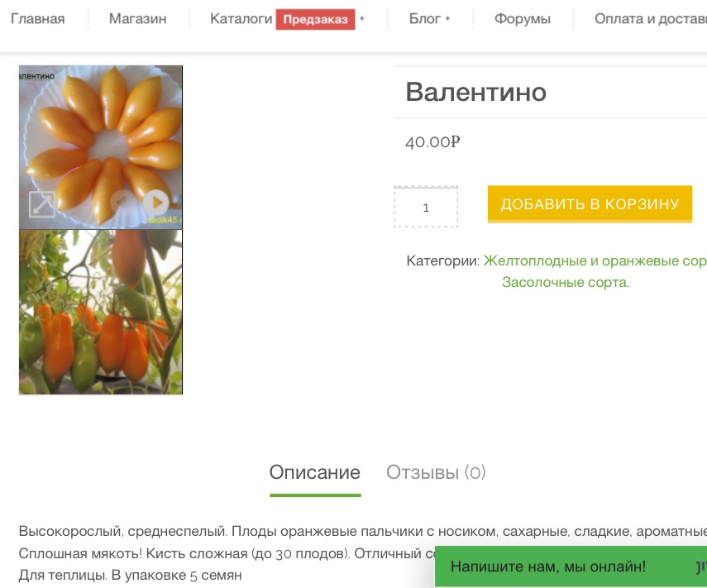Open Оплата и доставка page
The width and height of the screenshot is (707, 588).
tap(650, 19)
